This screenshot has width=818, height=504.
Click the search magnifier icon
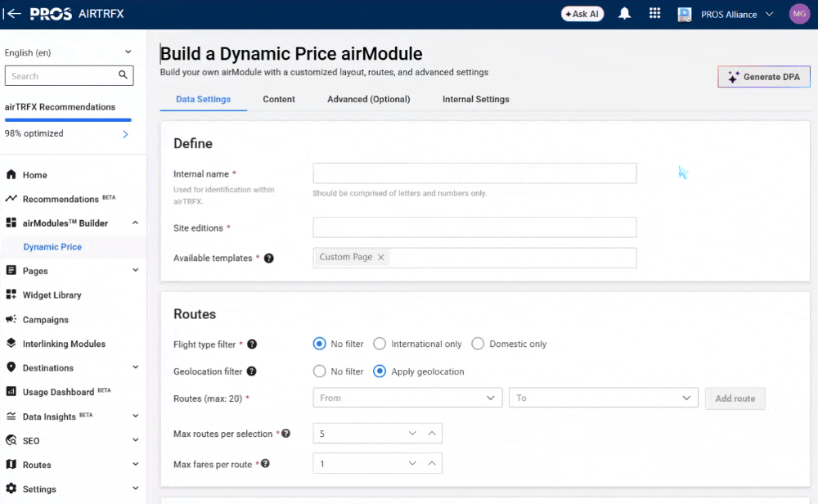[124, 75]
